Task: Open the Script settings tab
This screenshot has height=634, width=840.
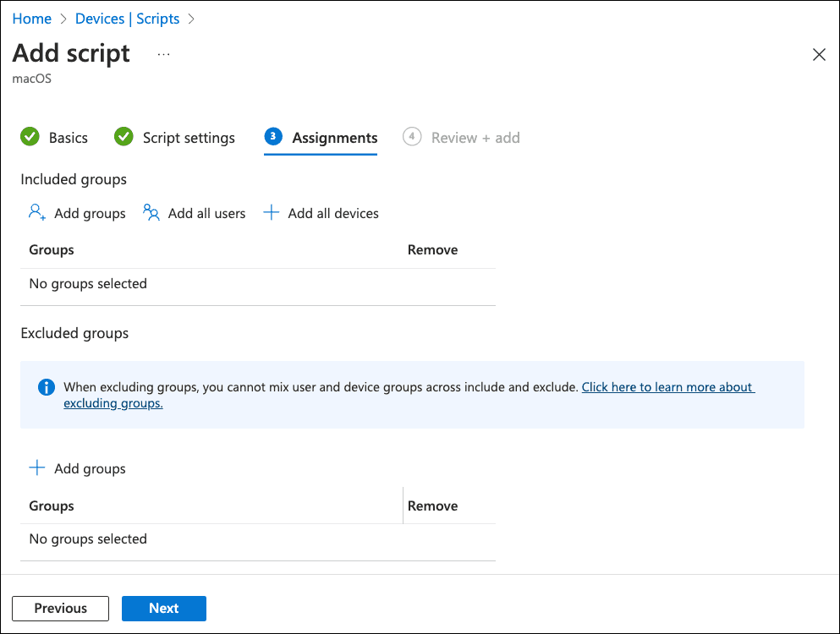Action: [x=190, y=137]
